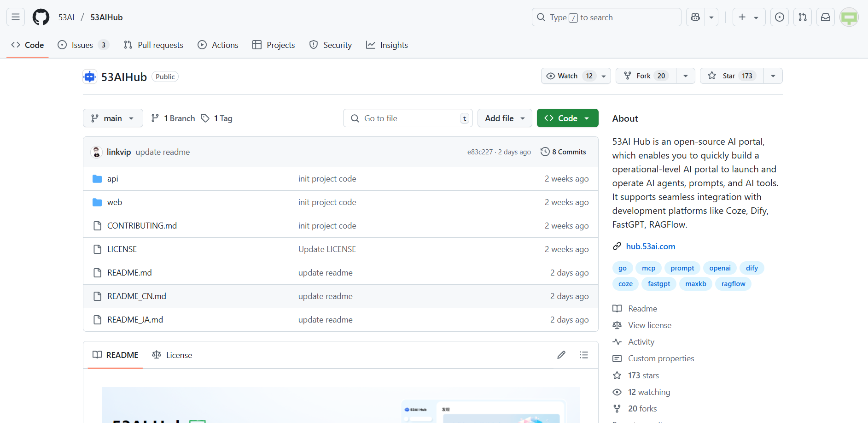Expand the create new dropdown arrow
This screenshot has height=423, width=868.
(x=756, y=18)
